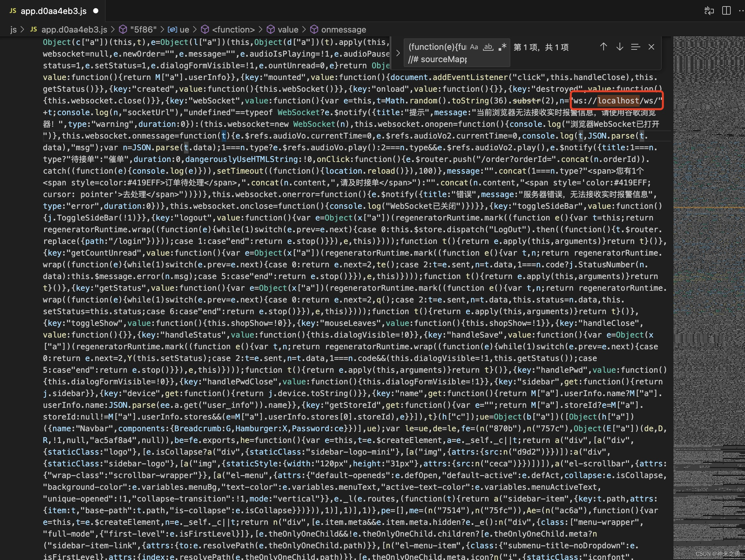Open the split editor icon
This screenshot has height=560, width=745.
tap(726, 11)
